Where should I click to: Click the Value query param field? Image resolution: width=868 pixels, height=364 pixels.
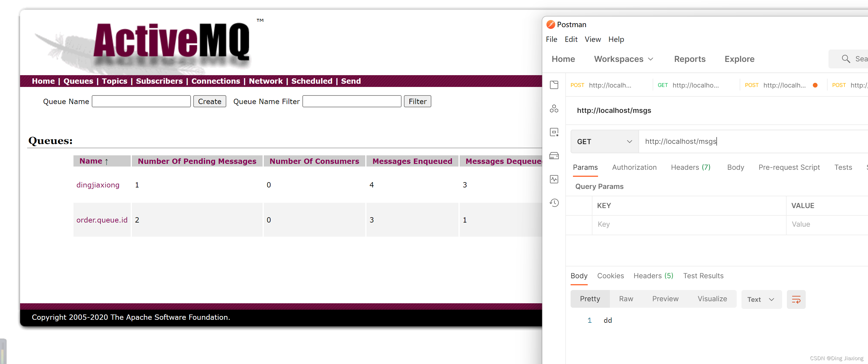(x=827, y=225)
